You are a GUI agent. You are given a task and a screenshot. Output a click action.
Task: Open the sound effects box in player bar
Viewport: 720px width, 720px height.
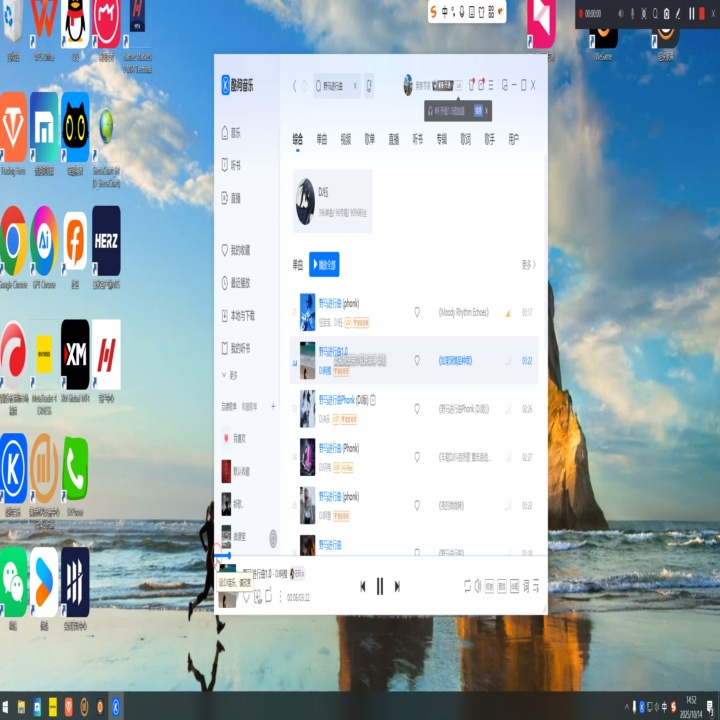click(502, 586)
